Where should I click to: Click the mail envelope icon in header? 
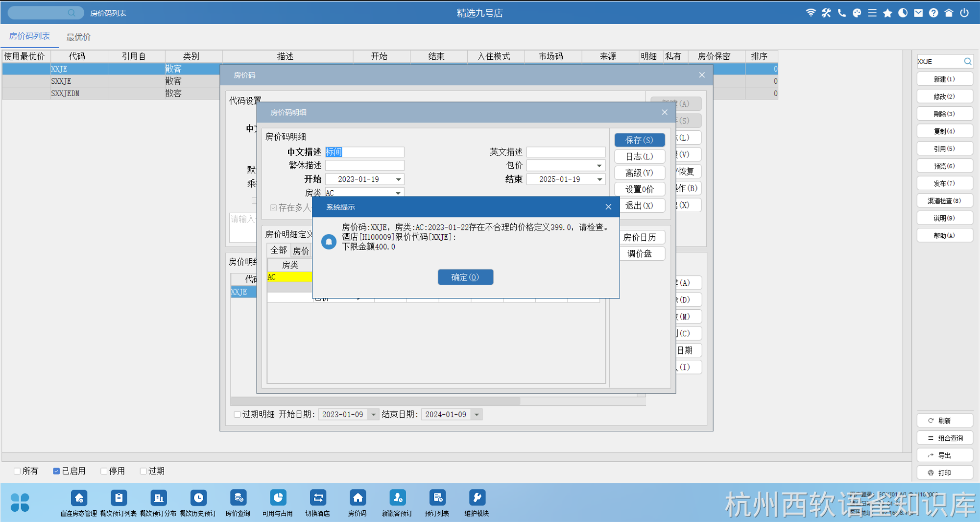click(x=918, y=13)
